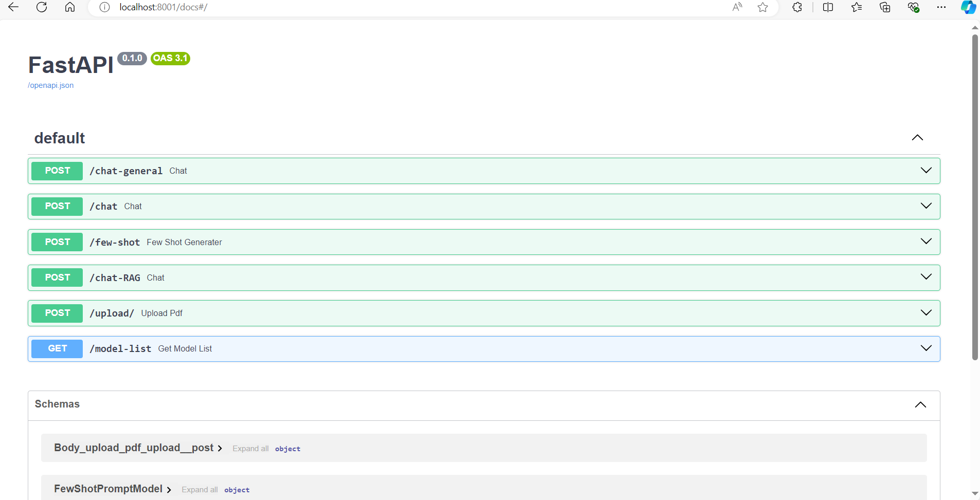Viewport: 980px width, 500px height.
Task: Open the /openapi.json link
Action: pyautogui.click(x=50, y=85)
